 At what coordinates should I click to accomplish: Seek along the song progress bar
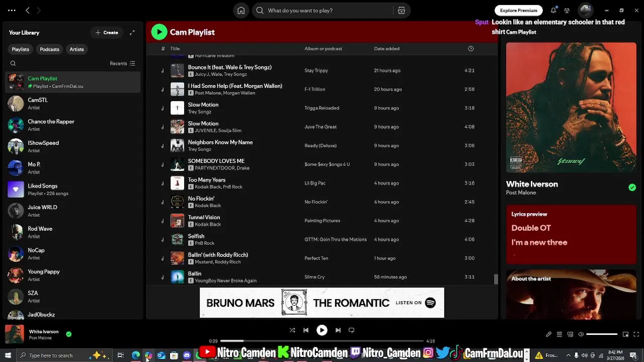[x=322, y=341]
